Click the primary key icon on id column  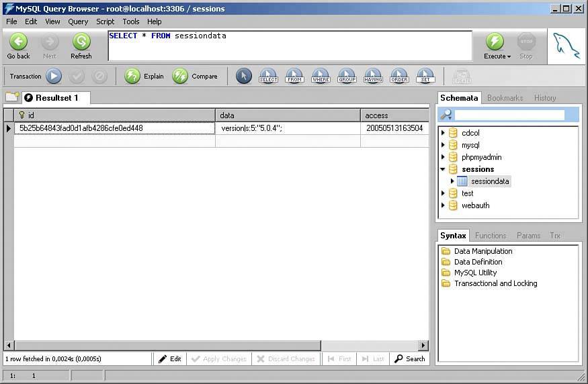click(22, 115)
